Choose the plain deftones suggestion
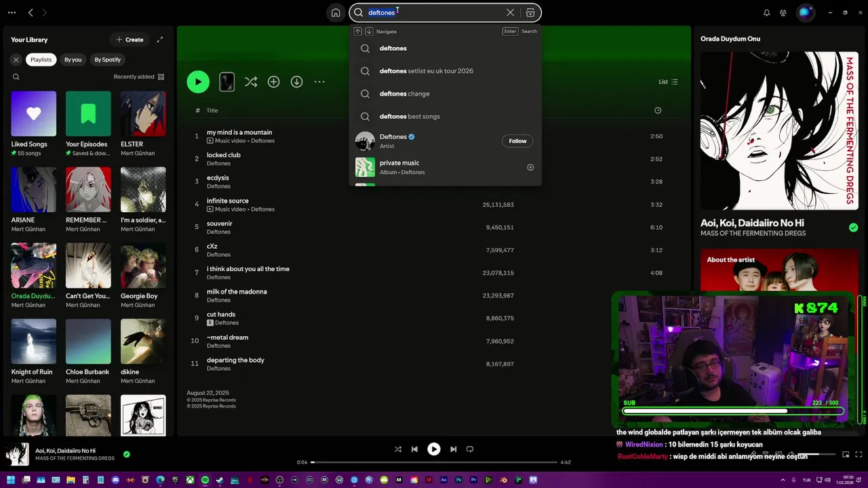The image size is (868, 488). [x=446, y=48]
